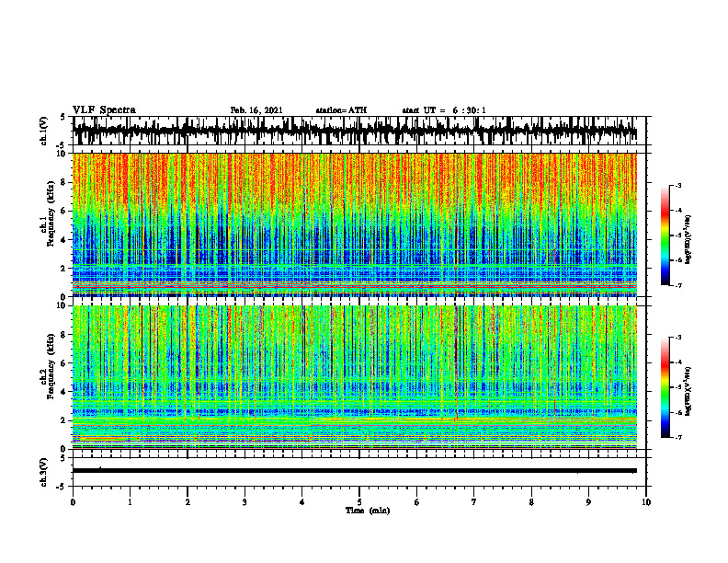This screenshot has height=563, width=728.
Task: Click time axis tick label "3"
Action: (x=245, y=502)
